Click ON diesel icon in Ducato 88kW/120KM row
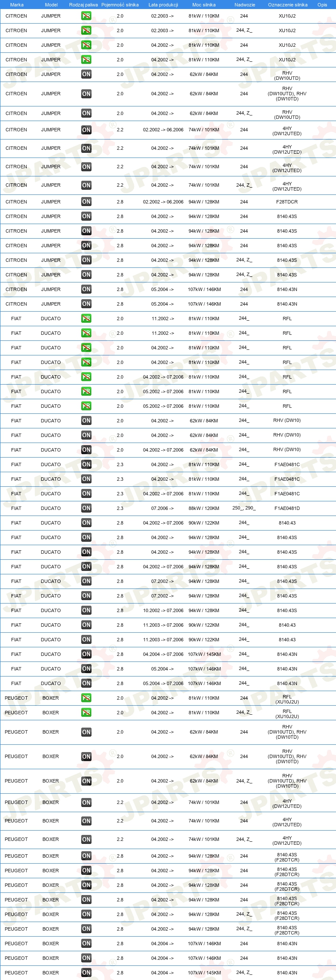This screenshot has width=336, height=980. coord(86,508)
